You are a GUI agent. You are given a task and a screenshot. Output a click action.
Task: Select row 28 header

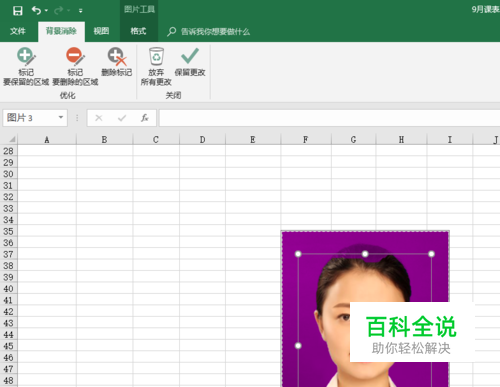tap(9, 151)
